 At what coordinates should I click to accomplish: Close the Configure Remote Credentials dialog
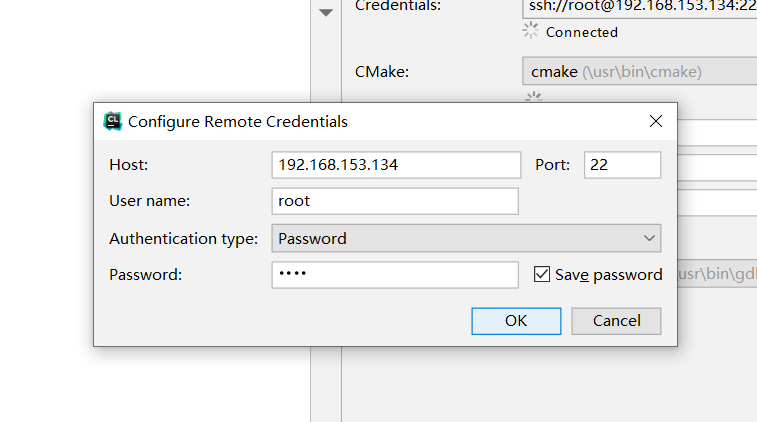point(656,121)
